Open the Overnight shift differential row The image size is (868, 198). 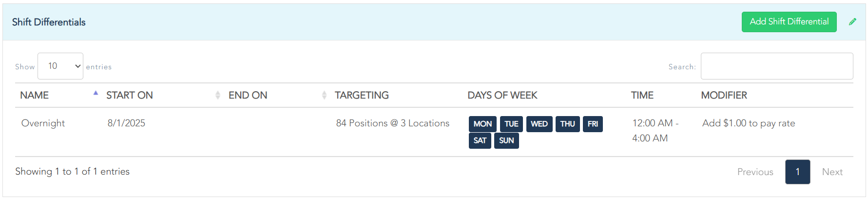click(43, 123)
